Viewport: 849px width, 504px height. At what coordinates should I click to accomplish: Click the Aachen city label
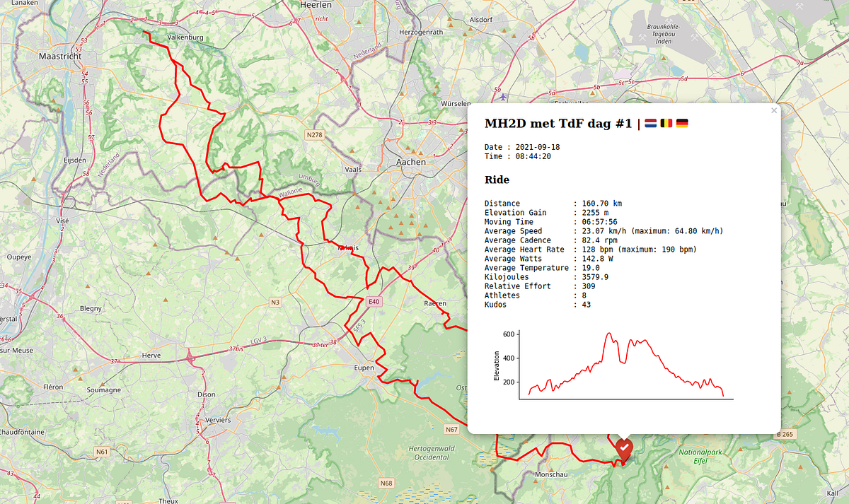pyautogui.click(x=412, y=161)
